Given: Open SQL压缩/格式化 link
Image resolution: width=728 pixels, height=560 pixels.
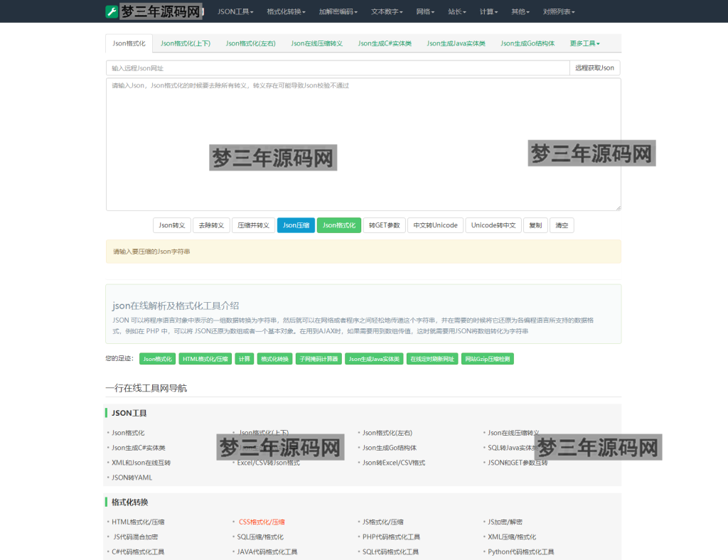Looking at the screenshot, I should [x=260, y=537].
